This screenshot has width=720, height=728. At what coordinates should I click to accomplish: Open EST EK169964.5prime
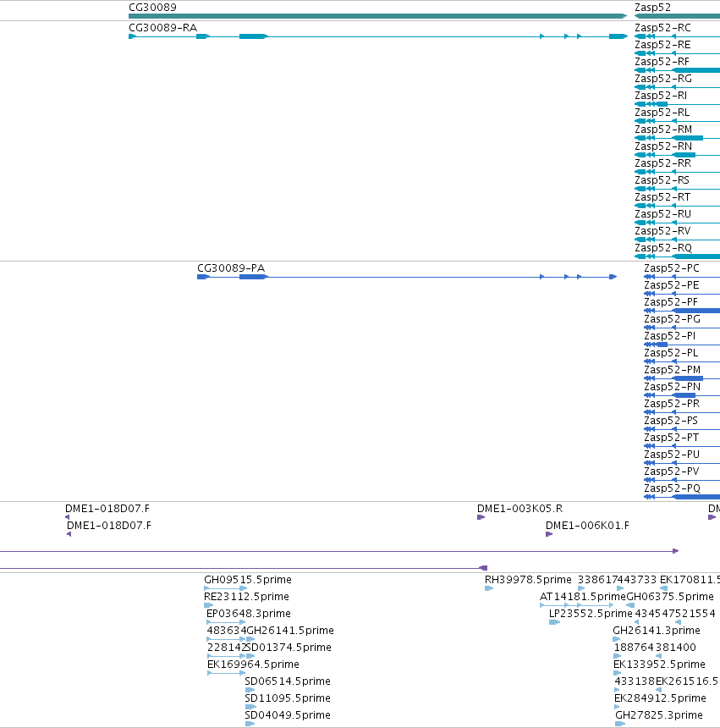tap(253, 665)
